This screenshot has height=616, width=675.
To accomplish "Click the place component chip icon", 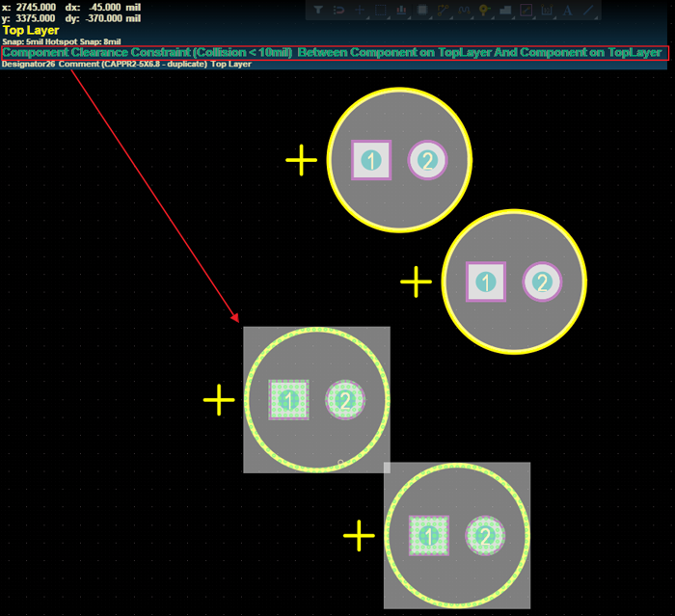I will [x=422, y=10].
